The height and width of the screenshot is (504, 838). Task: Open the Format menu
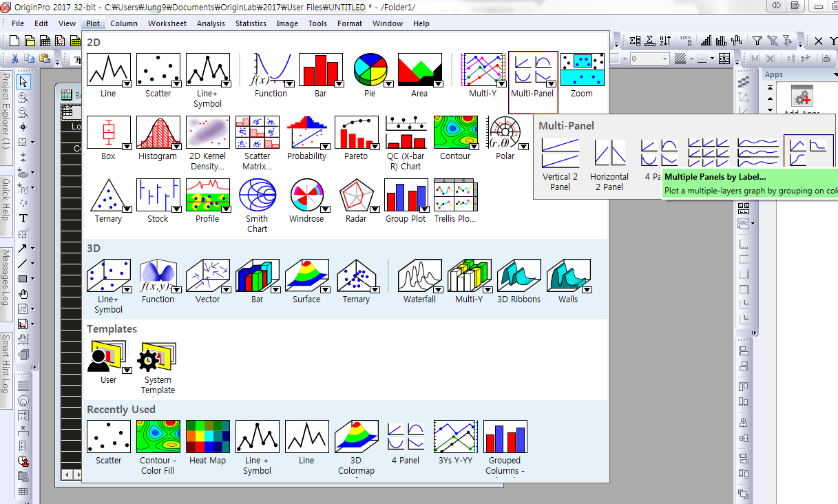(x=350, y=23)
